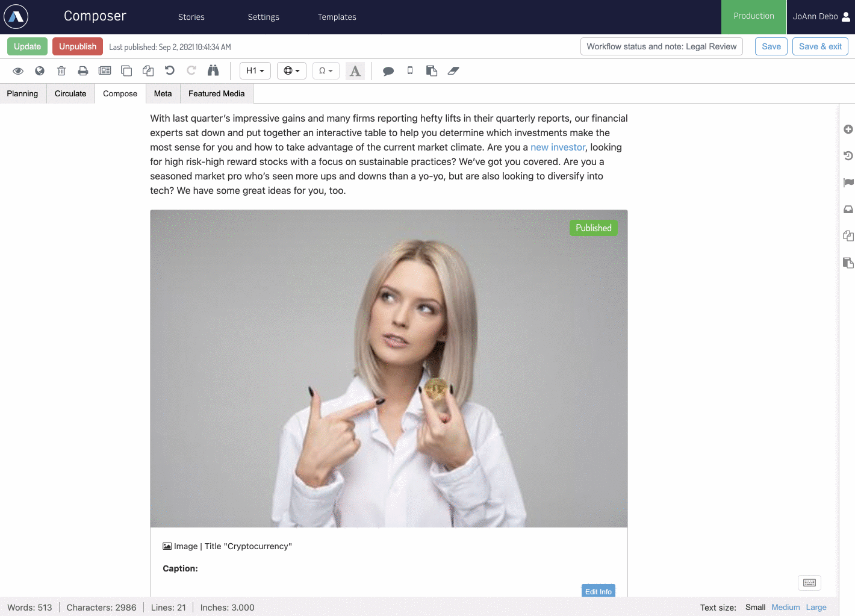The width and height of the screenshot is (855, 616).
Task: Click the toolbar clone documents icon
Action: point(148,71)
